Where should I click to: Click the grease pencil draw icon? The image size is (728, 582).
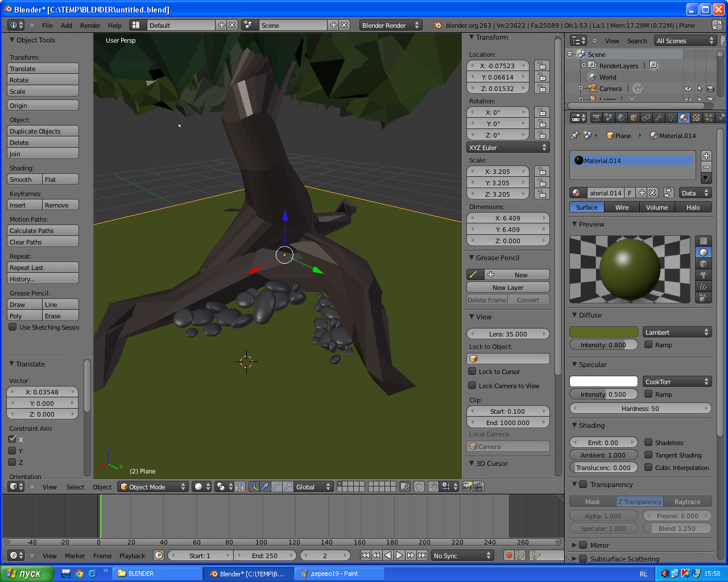pyautogui.click(x=474, y=275)
